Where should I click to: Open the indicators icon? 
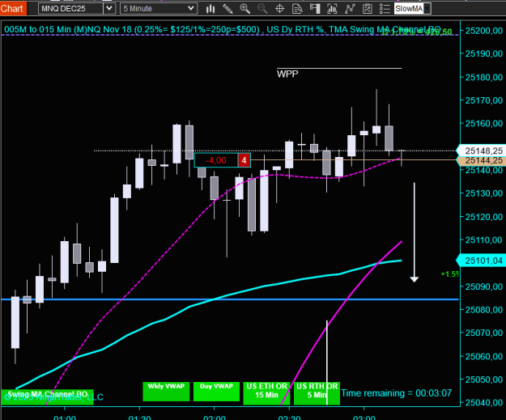click(350, 9)
